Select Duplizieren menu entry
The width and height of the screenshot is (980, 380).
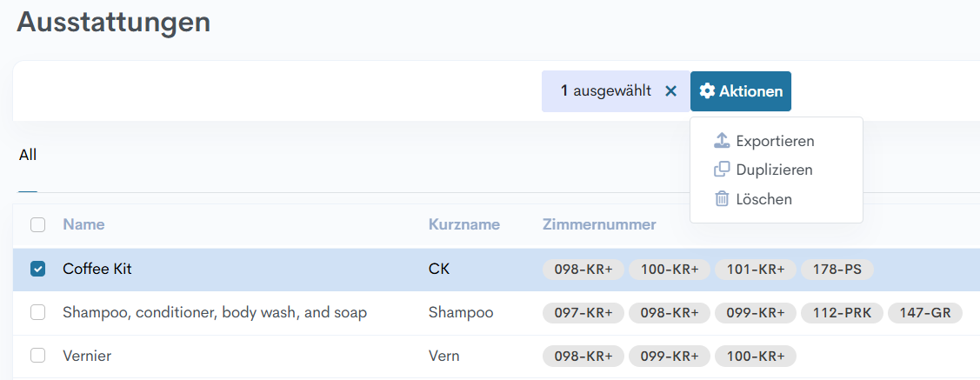[774, 170]
